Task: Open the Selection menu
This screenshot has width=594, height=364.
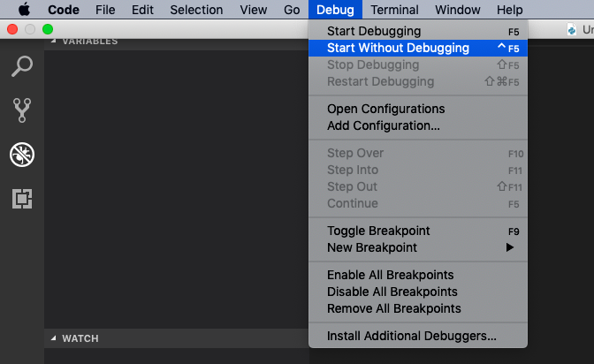Action: pyautogui.click(x=196, y=10)
